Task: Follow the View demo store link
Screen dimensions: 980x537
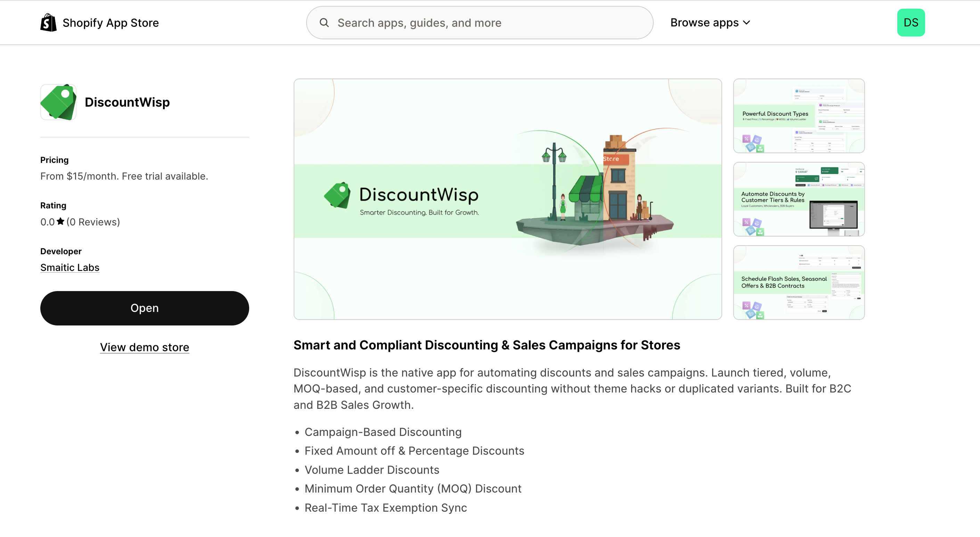Action: point(145,347)
